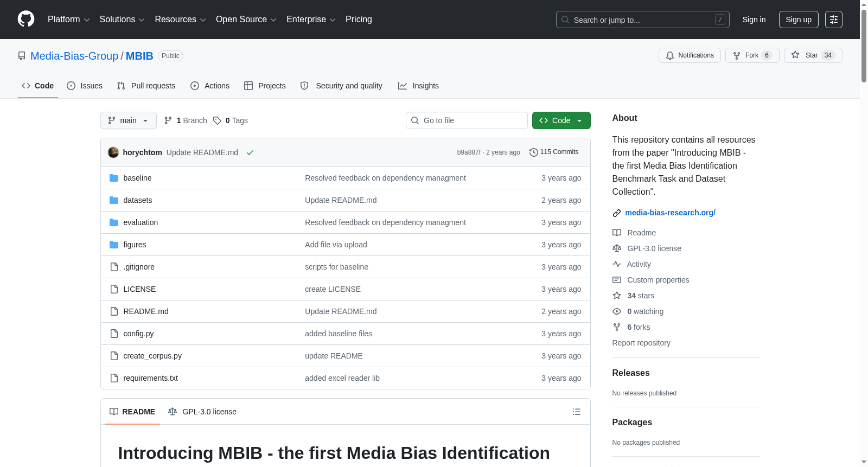Click the config.py file icon
This screenshot has height=467, width=868.
(114, 334)
